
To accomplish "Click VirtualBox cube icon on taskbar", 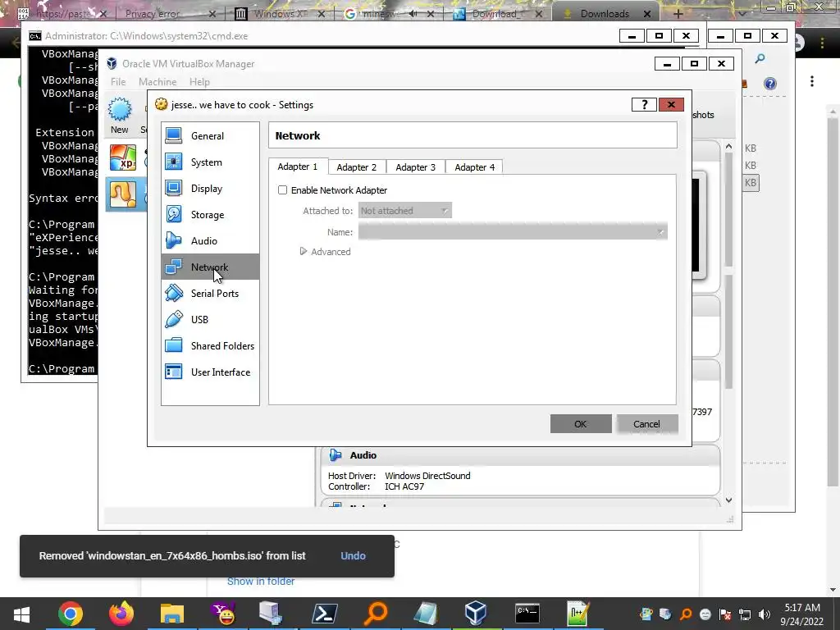I will pyautogui.click(x=475, y=614).
